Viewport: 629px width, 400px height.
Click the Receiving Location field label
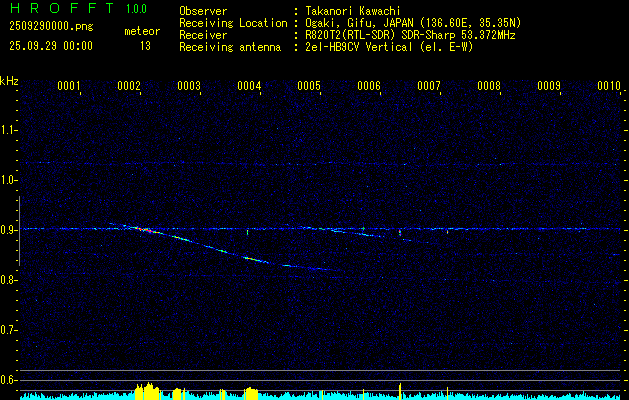click(x=233, y=23)
